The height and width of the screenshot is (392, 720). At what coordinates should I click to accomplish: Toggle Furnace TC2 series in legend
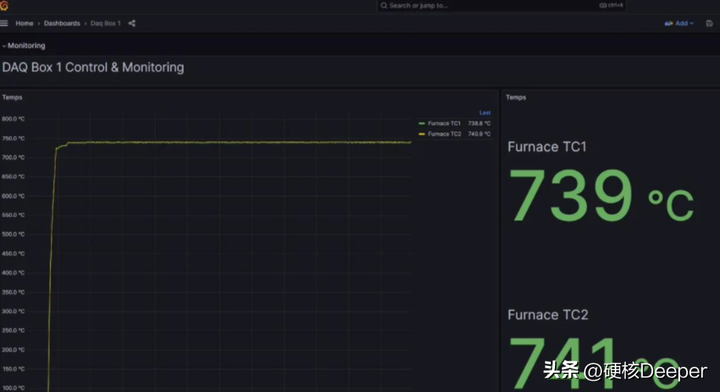coord(444,134)
